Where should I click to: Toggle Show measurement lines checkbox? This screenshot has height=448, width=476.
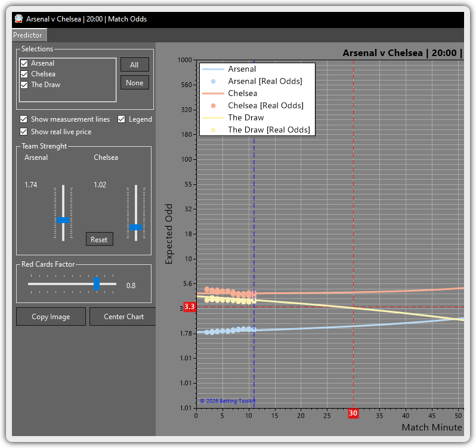click(x=24, y=119)
